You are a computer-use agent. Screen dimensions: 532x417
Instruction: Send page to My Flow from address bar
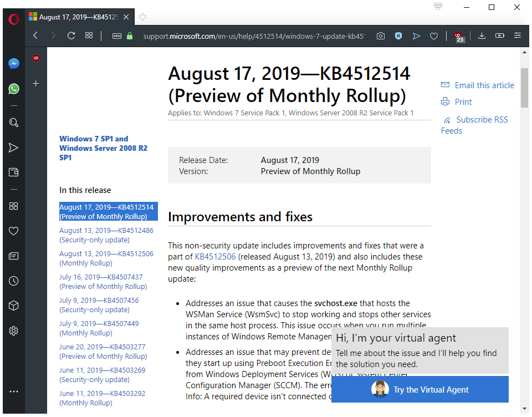[x=416, y=36]
